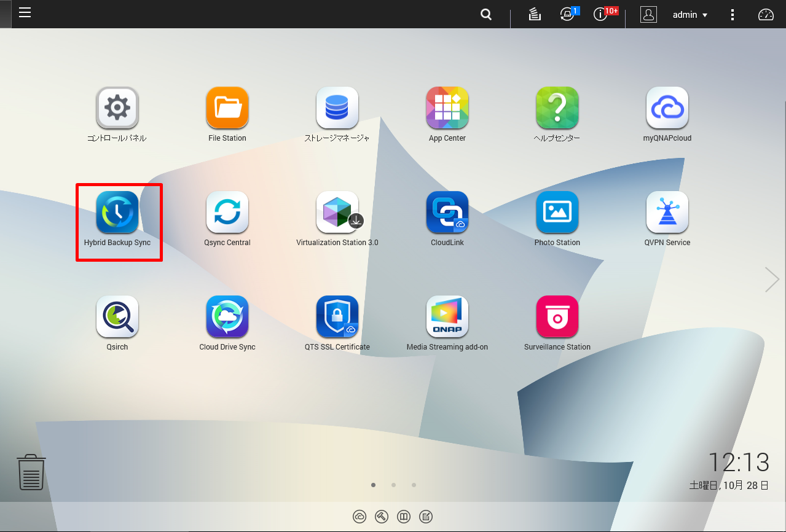This screenshot has height=532, width=786.
Task: Click the feedback note bottom bar icon
Action: pyautogui.click(x=425, y=517)
